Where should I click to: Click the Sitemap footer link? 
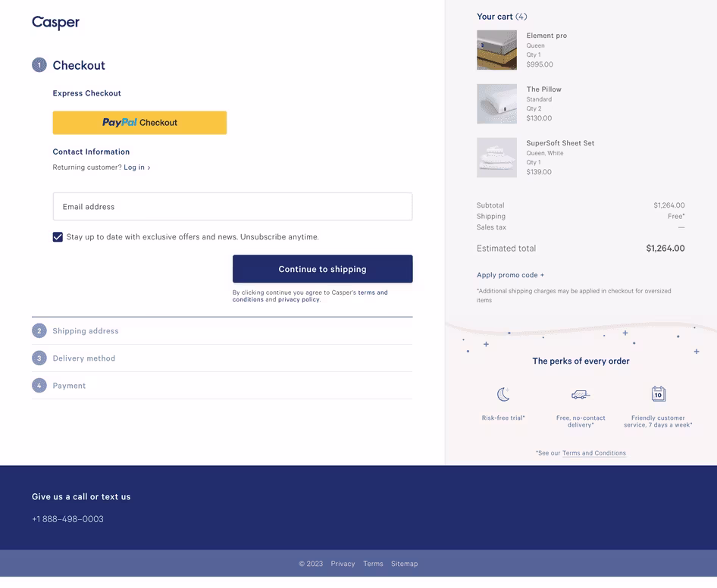click(x=404, y=564)
